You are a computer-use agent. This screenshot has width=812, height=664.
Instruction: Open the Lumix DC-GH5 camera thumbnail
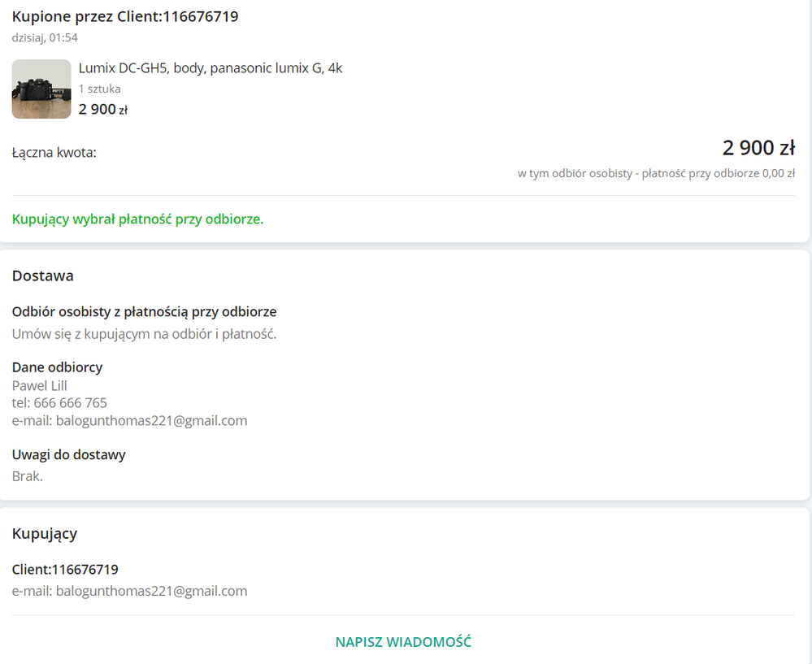[41, 89]
